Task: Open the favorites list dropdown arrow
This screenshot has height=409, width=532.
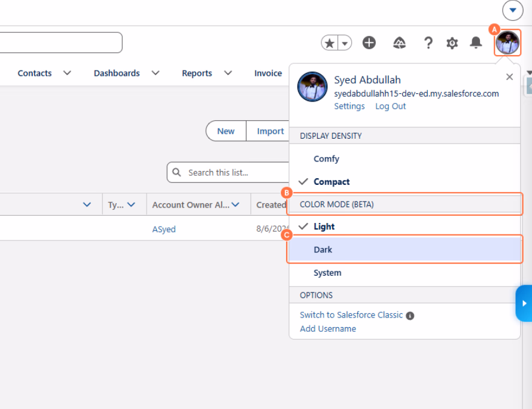Action: (345, 43)
